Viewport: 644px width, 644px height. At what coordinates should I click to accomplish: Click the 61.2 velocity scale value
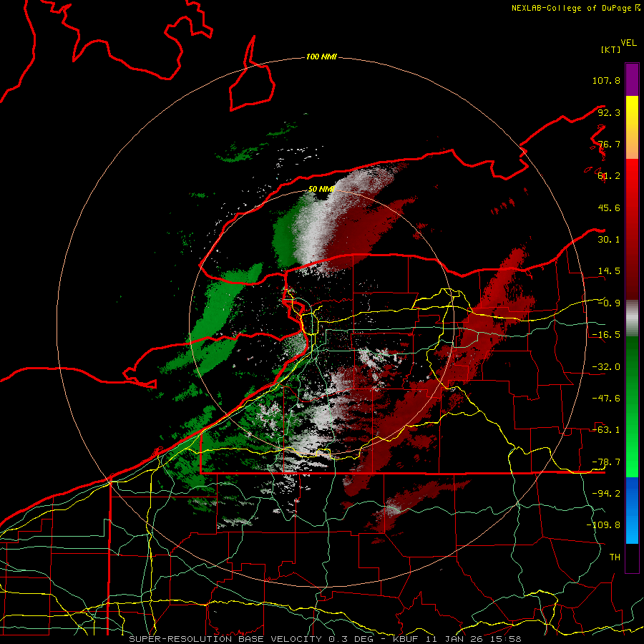609,176
